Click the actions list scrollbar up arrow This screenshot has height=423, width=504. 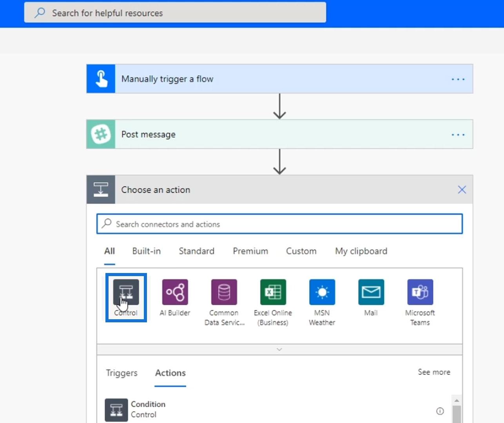[x=457, y=400]
